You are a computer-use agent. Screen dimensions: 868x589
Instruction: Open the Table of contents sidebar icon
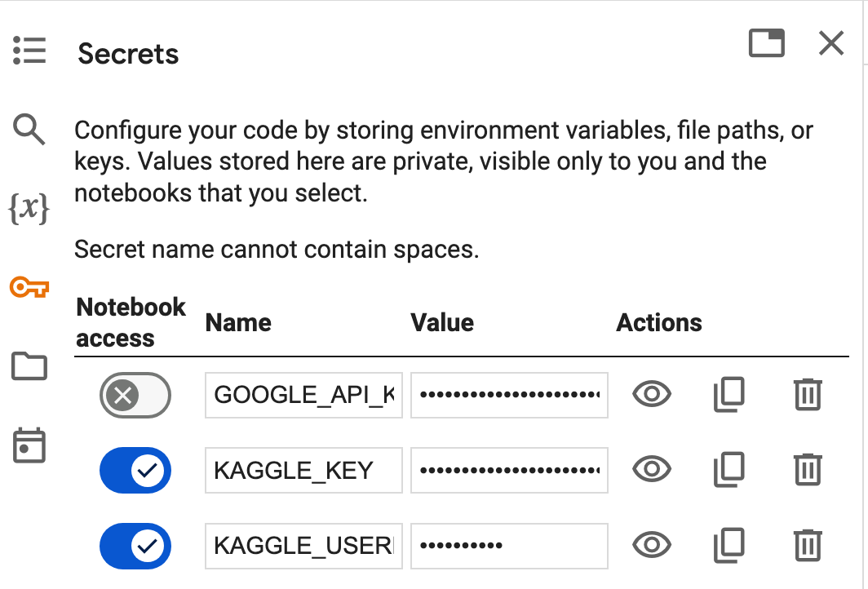pos(29,51)
